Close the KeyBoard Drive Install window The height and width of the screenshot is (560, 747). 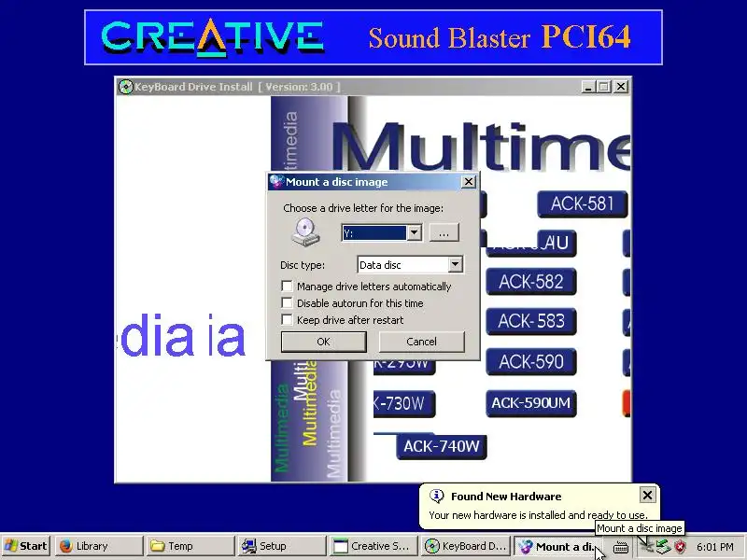(621, 87)
